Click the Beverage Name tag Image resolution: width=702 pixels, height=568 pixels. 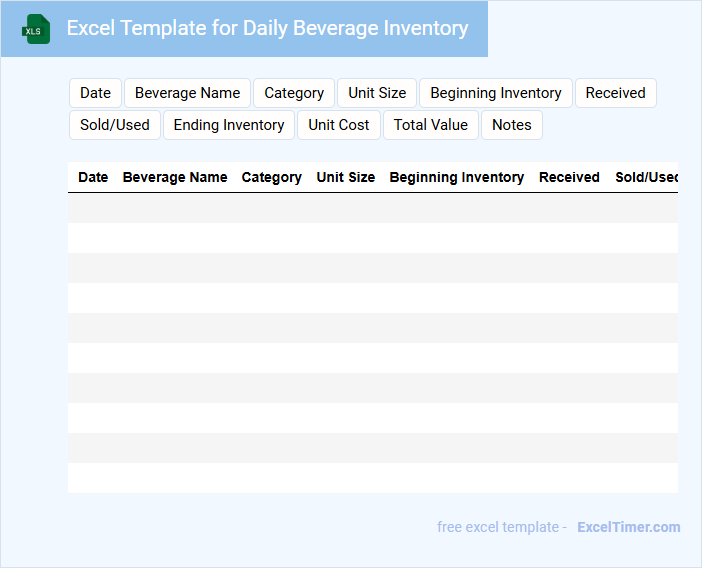click(187, 93)
